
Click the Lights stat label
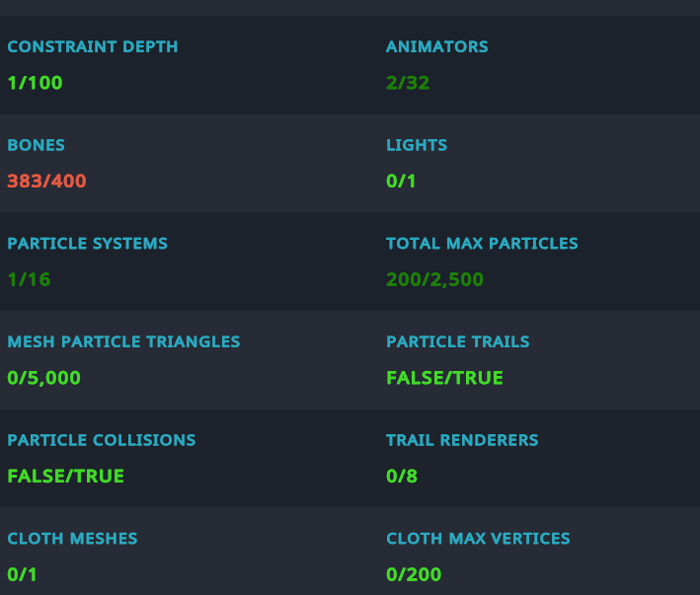pyautogui.click(x=417, y=145)
